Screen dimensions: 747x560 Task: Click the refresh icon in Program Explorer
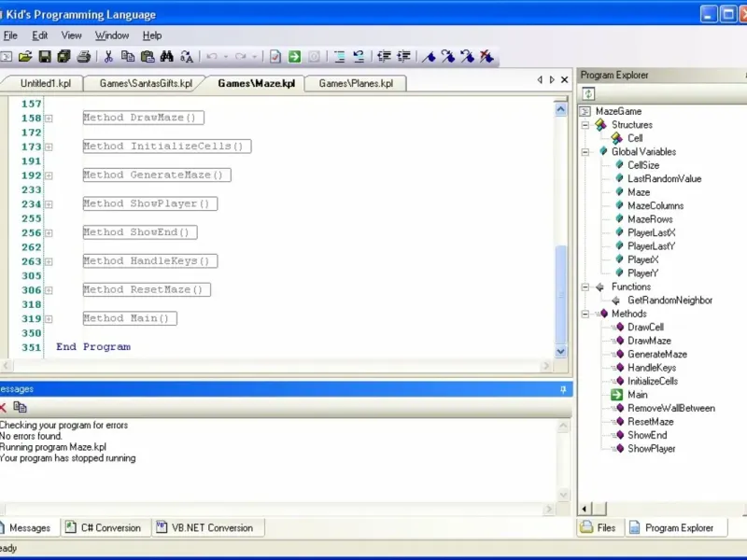point(588,94)
